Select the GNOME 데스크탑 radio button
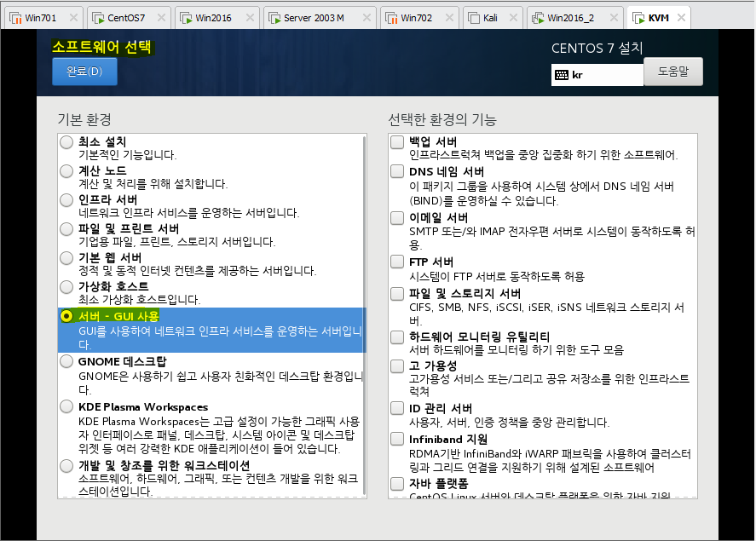The height and width of the screenshot is (541, 756). click(66, 361)
